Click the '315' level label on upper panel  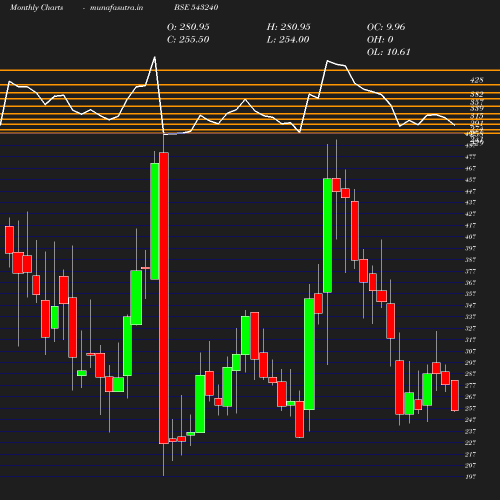click(x=477, y=116)
